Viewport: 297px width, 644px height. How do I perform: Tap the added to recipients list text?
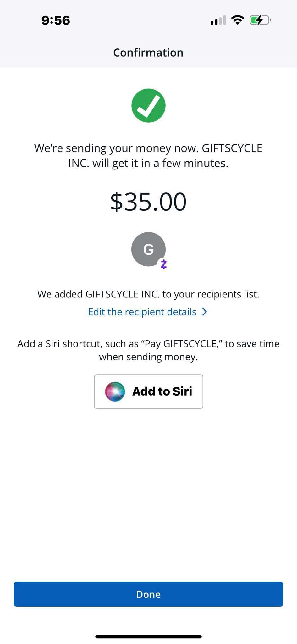click(148, 294)
